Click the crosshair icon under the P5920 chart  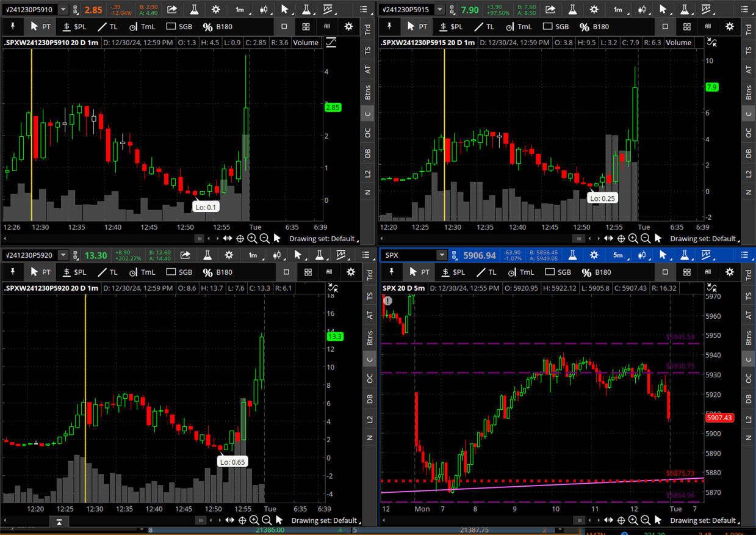[242, 520]
